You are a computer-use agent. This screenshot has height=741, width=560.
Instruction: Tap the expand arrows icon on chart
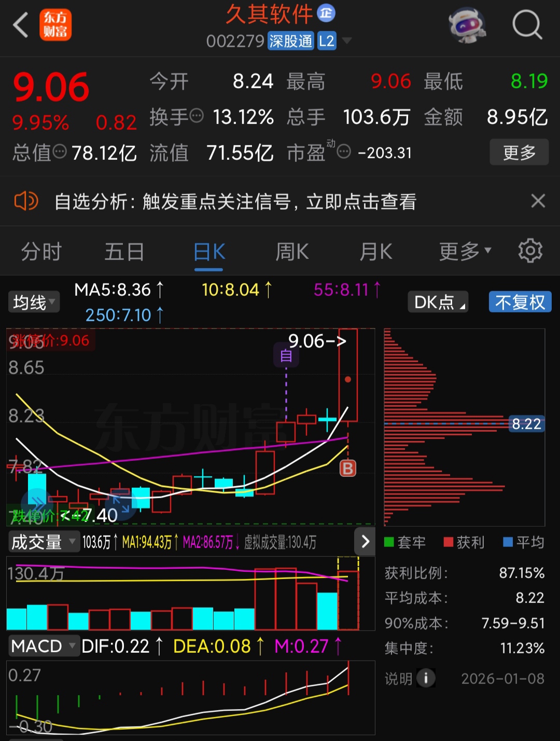(121, 505)
